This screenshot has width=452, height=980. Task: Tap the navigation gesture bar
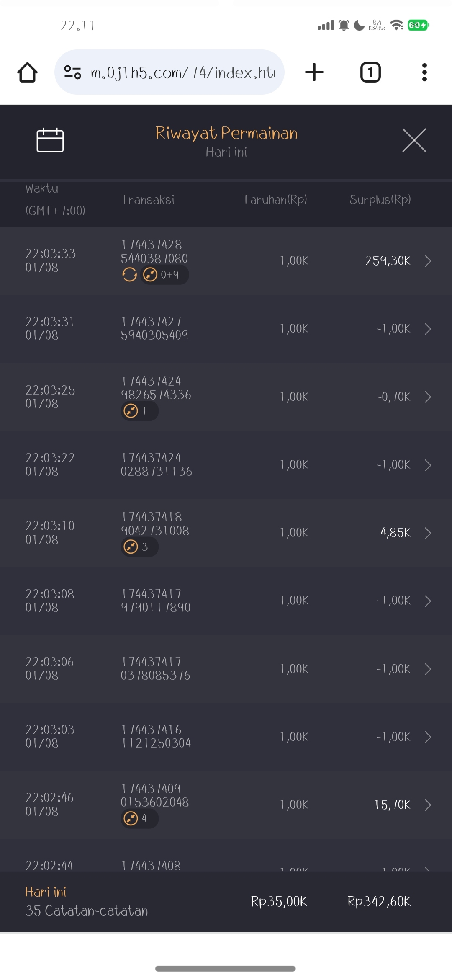[x=226, y=969]
